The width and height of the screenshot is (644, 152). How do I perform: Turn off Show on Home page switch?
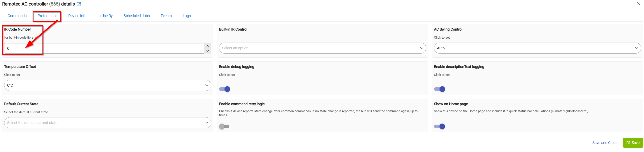439,126
